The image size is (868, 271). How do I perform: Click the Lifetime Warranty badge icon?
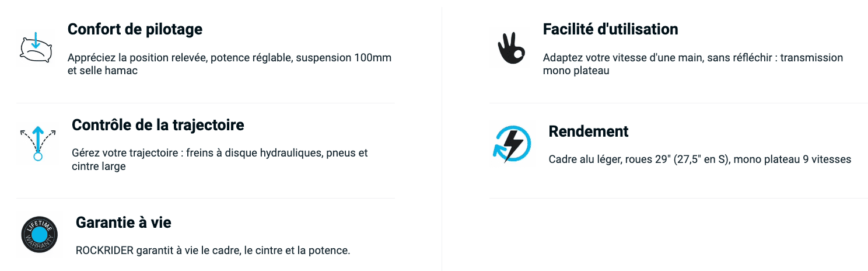[40, 235]
